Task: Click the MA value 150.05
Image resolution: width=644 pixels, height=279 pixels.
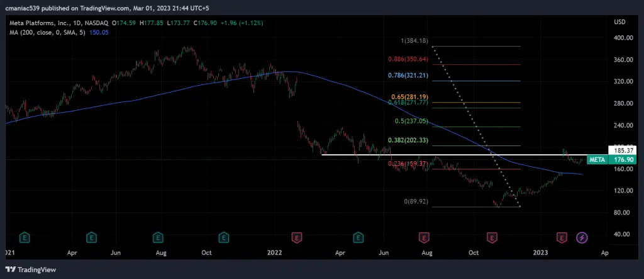Action: pos(99,32)
